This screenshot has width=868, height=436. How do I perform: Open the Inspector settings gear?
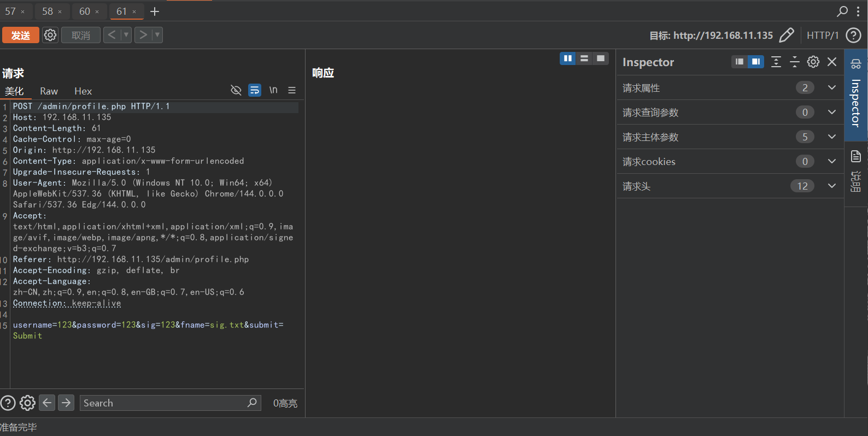click(813, 62)
